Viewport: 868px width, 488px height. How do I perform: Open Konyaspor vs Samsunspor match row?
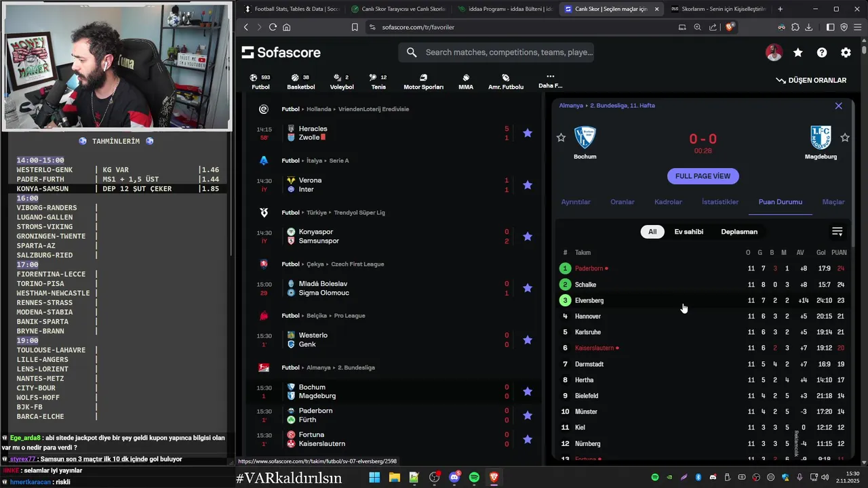tap(393, 237)
